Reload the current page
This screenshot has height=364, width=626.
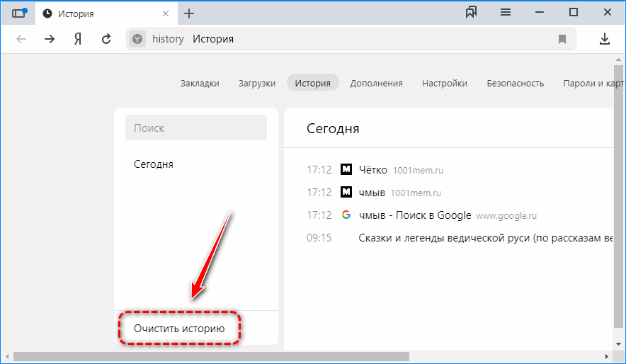click(106, 39)
